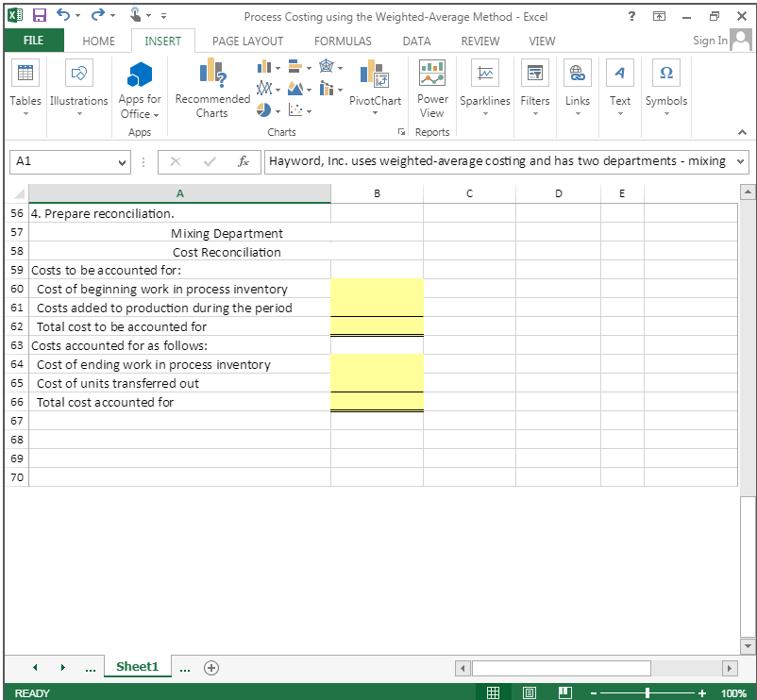Insert a pie chart

tap(263, 109)
